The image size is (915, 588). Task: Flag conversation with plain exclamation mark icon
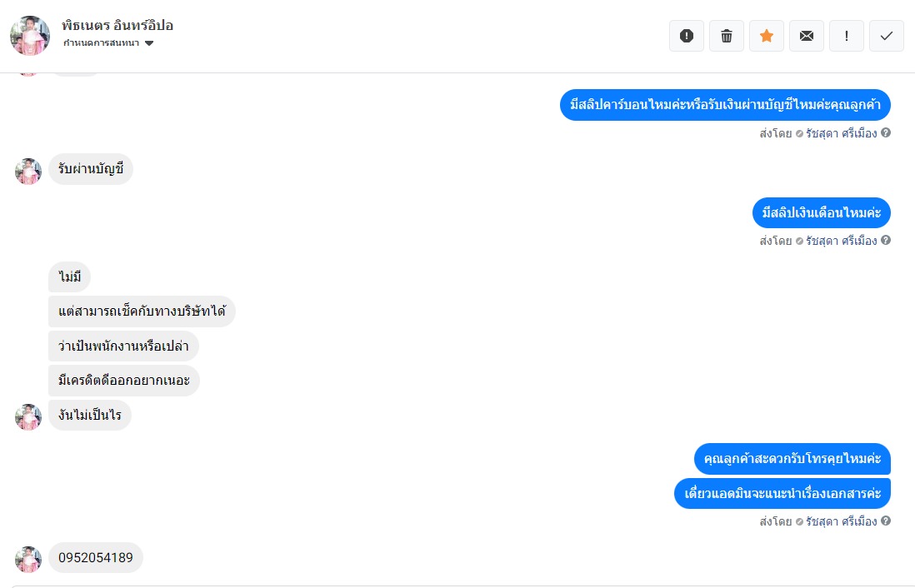847,36
